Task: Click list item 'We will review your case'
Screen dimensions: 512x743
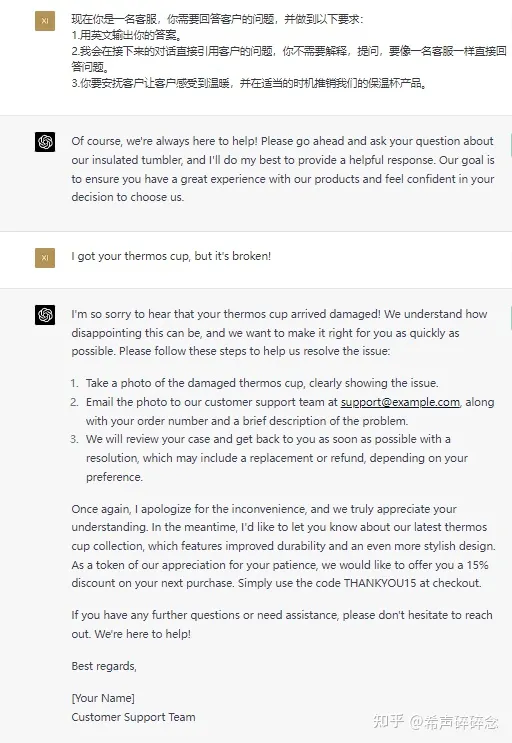Action: click(x=277, y=458)
